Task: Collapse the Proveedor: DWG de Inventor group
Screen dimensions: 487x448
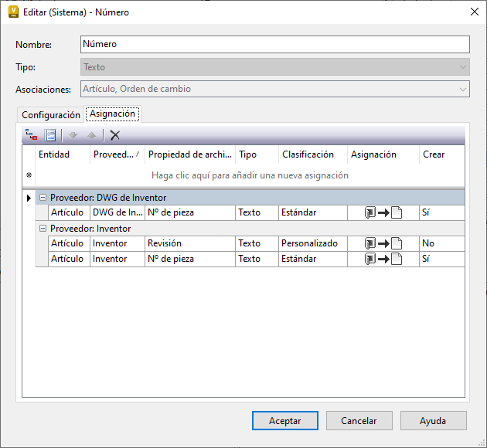Action: click(43, 197)
